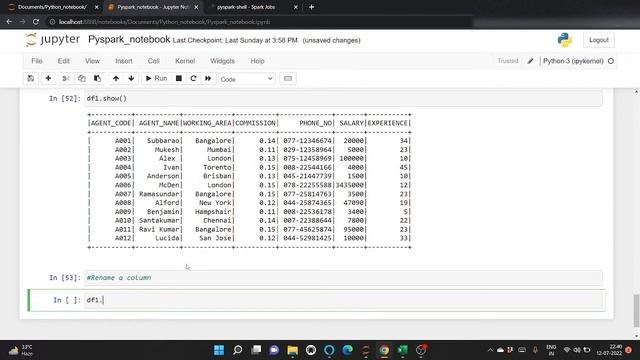
Task: Go back in browser history
Action: point(9,22)
